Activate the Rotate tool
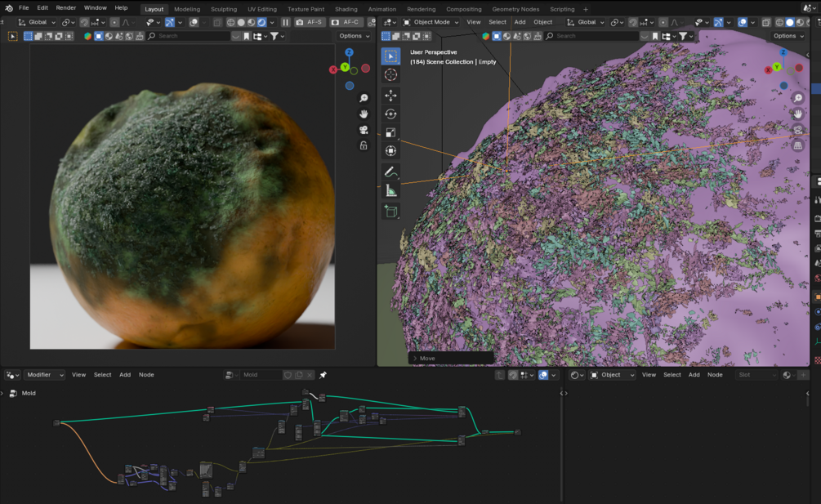This screenshot has height=504, width=821. pos(390,114)
